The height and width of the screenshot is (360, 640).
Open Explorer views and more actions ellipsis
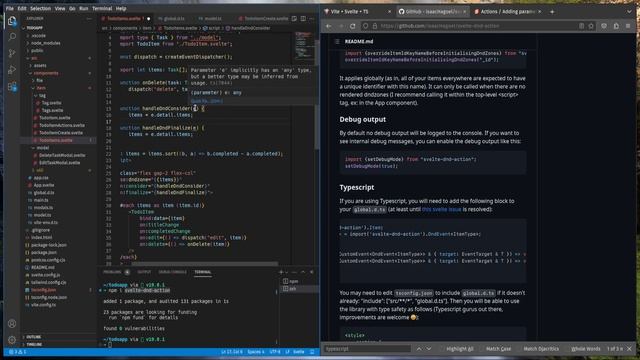point(89,18)
